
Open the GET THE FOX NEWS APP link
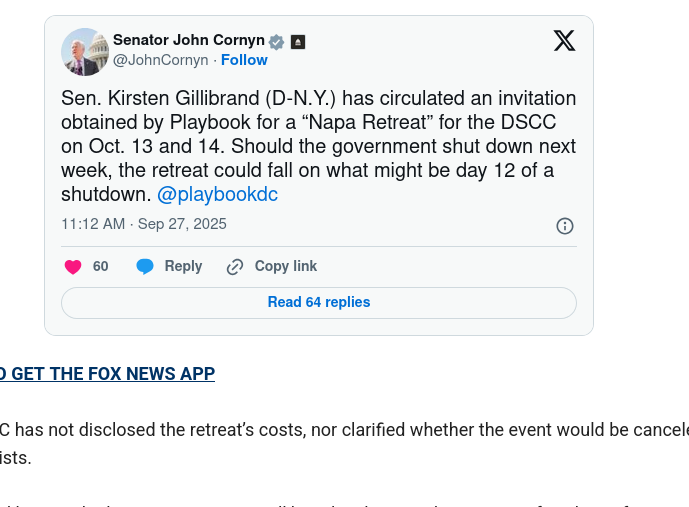point(107,374)
